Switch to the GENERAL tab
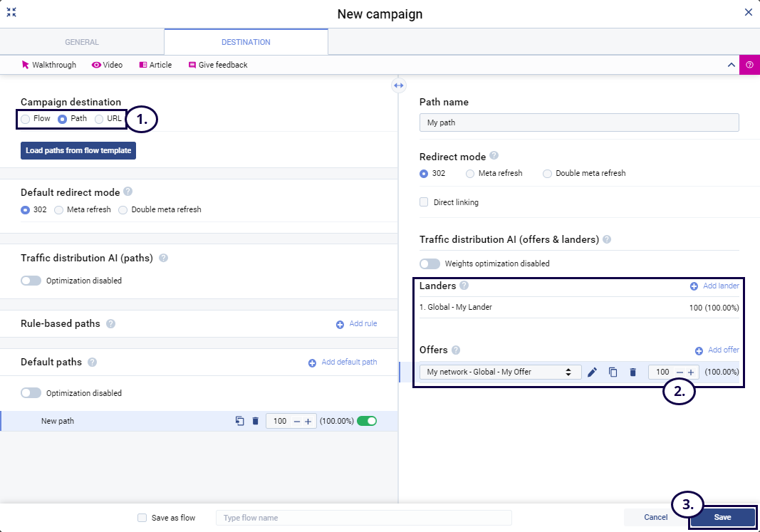 coord(82,42)
